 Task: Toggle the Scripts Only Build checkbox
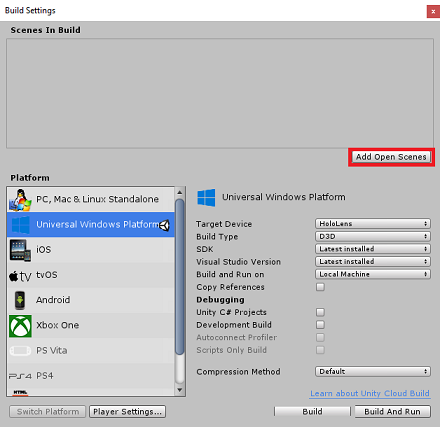(x=320, y=350)
